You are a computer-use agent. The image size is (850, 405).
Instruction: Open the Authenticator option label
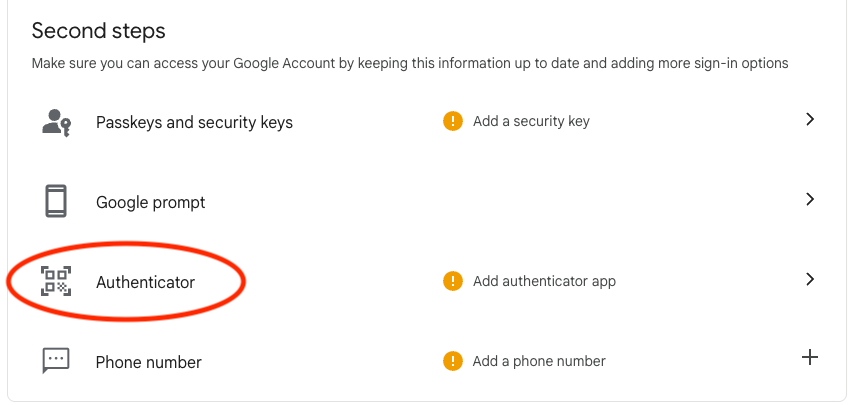pyautogui.click(x=145, y=282)
